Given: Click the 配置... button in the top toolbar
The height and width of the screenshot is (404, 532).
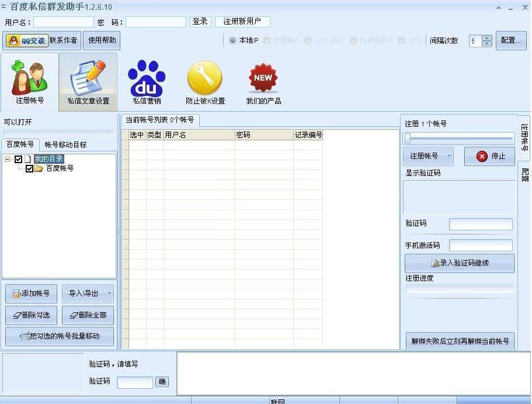Looking at the screenshot, I should (x=511, y=40).
